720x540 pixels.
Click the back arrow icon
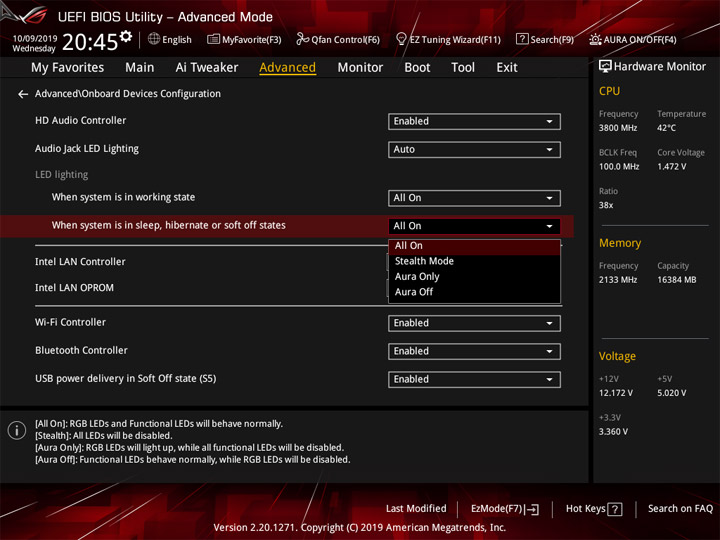click(23, 94)
